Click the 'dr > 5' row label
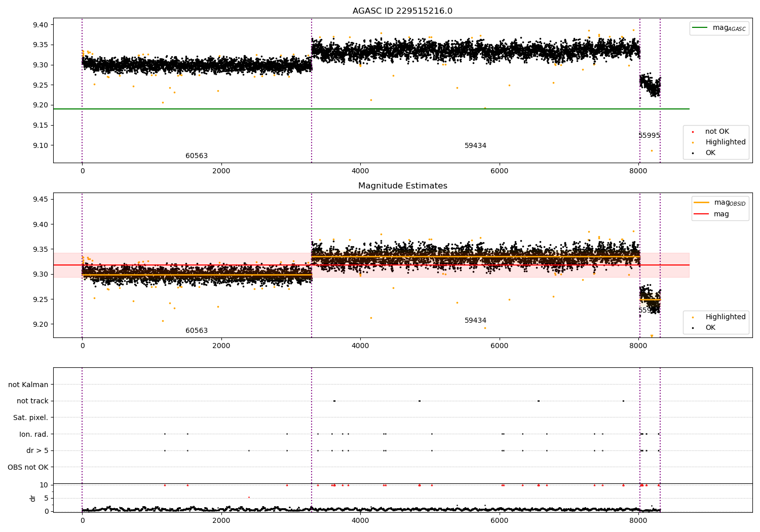Screen dimensions: 760x532 point(37,450)
